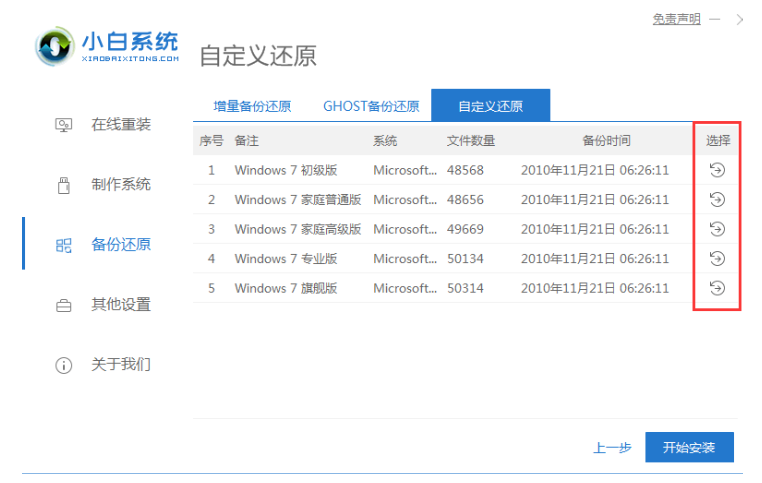Click the 备份时间 column header
Screen dimensions: 762x483
pos(607,140)
